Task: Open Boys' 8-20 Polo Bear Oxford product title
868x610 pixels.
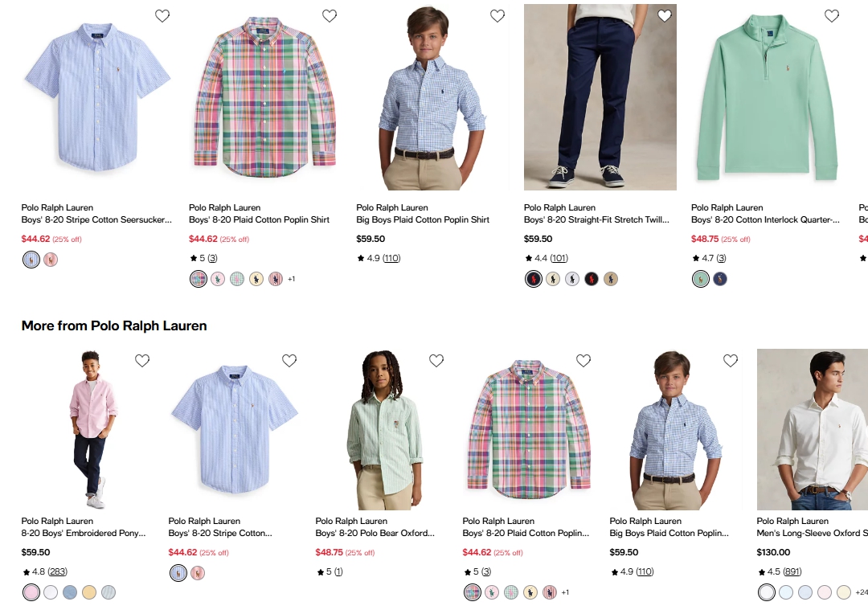Action: 375,533
